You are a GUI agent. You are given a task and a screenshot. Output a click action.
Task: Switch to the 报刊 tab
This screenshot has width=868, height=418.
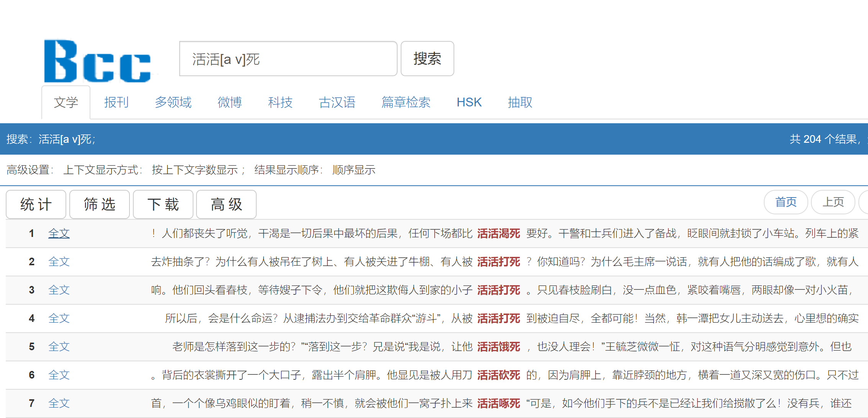click(116, 102)
